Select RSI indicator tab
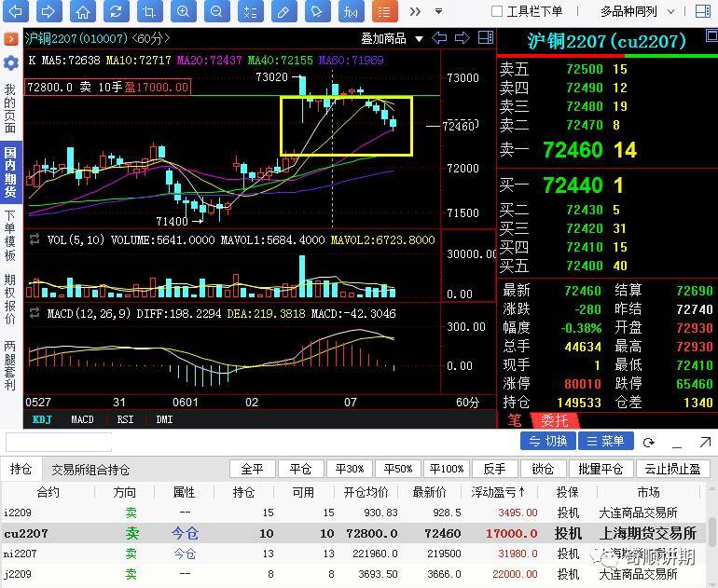718x588 pixels. (125, 419)
